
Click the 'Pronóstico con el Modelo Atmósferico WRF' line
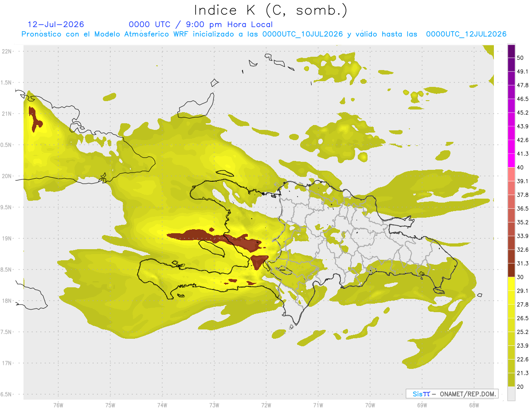pyautogui.click(x=264, y=34)
